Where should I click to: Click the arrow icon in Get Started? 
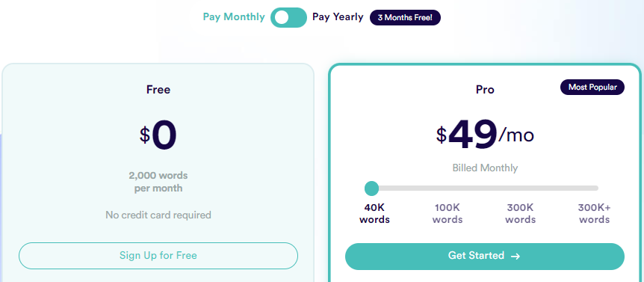point(515,257)
